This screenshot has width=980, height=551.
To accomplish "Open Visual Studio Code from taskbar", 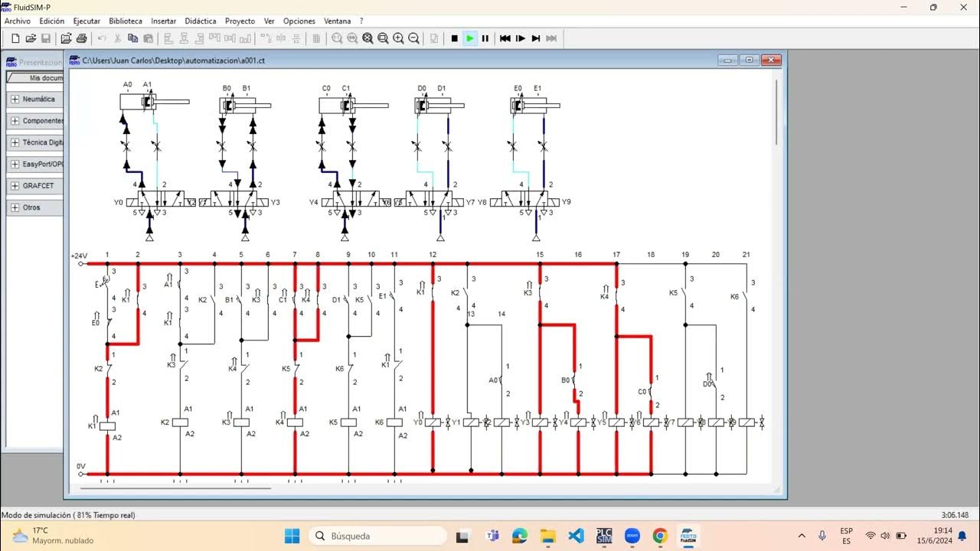I will click(x=577, y=536).
